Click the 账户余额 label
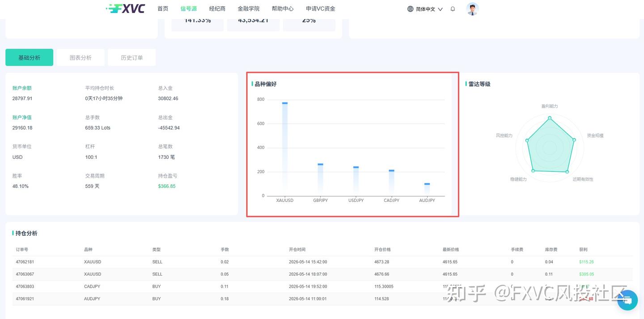This screenshot has width=644, height=319. coord(22,88)
